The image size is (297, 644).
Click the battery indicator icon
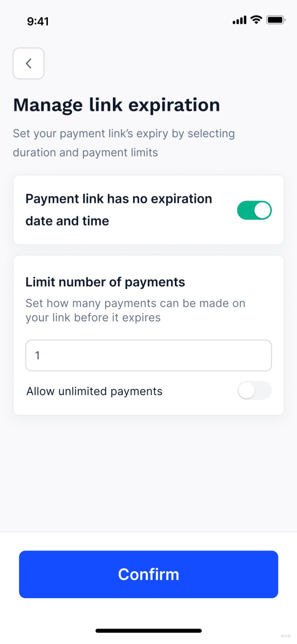(x=276, y=20)
